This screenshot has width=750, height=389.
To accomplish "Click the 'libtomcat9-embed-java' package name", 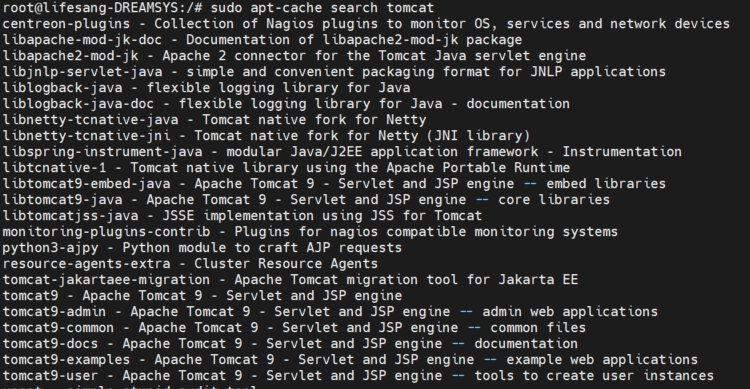I will (x=86, y=184).
